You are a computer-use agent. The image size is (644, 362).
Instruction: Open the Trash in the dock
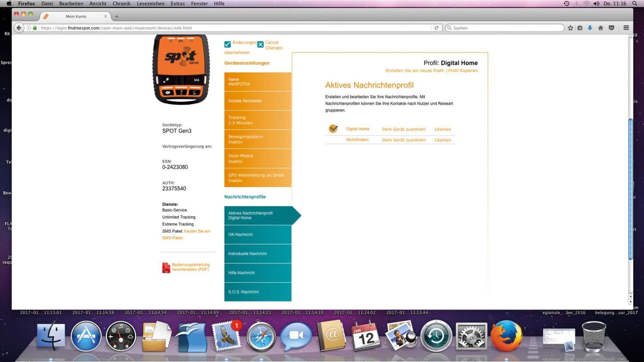pos(594,337)
